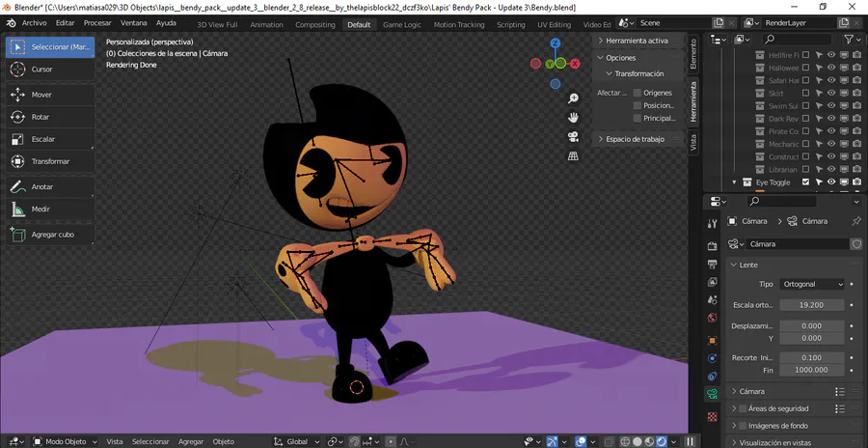Activate the Seleccionar (Marco) tool
Image resolution: width=868 pixels, height=448 pixels.
(50, 47)
